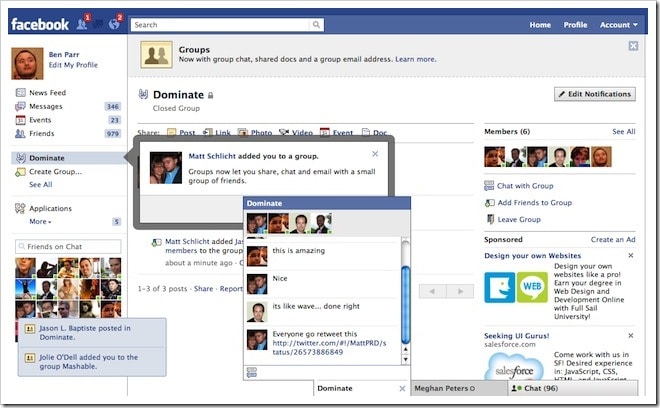
Task: Open Jolie O'Dell added you notification
Action: coord(92,362)
